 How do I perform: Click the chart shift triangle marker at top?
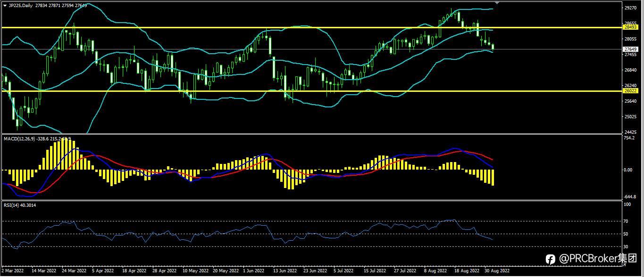tap(496, 3)
